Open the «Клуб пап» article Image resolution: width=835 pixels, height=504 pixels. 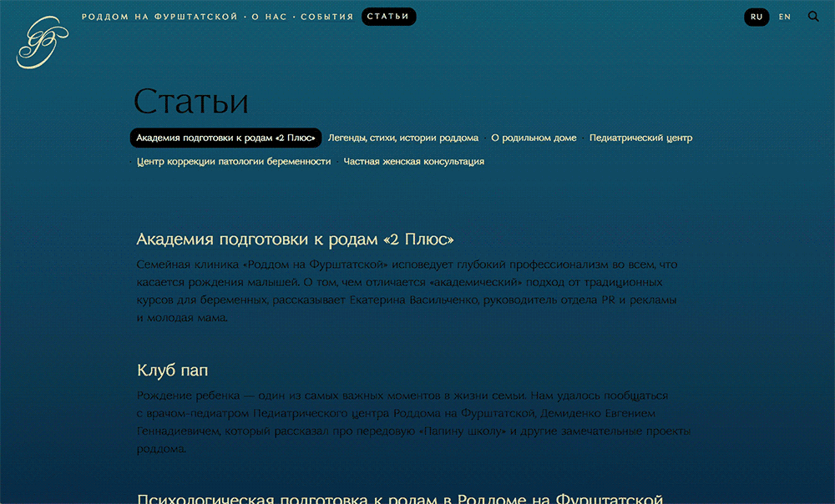tap(178, 370)
